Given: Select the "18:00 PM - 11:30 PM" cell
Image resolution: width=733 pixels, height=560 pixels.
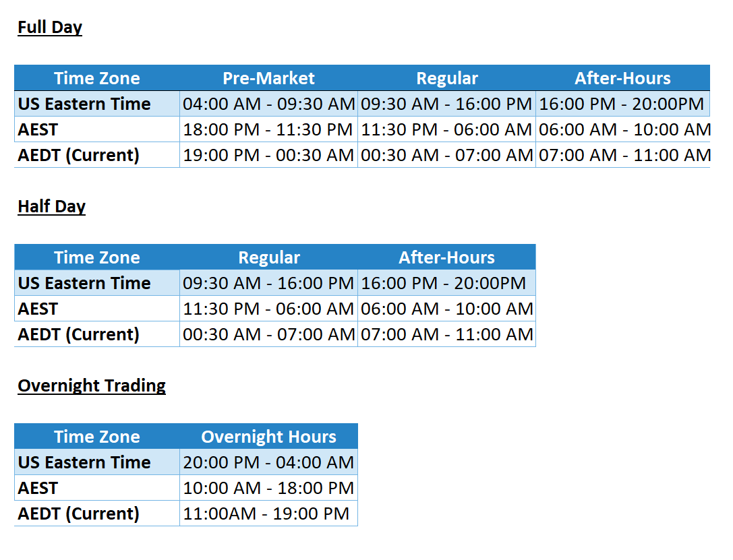Looking at the screenshot, I should click(x=268, y=129).
